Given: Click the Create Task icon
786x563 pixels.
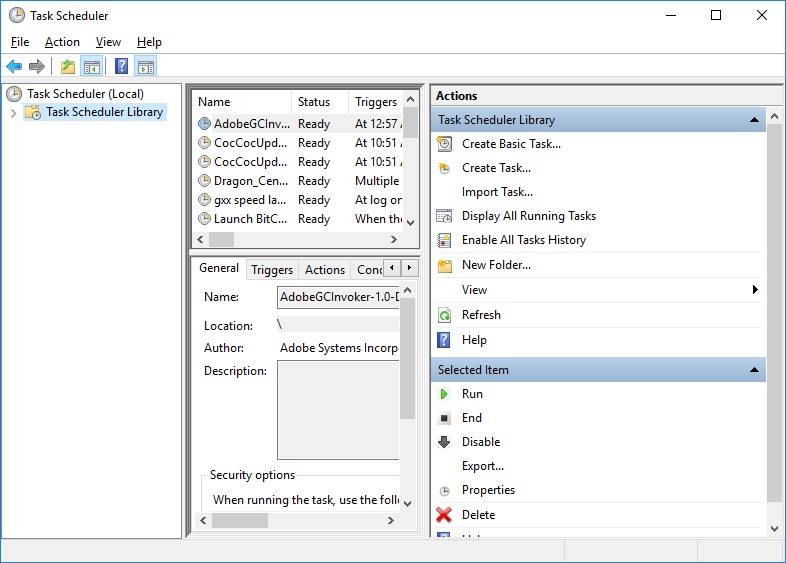Looking at the screenshot, I should (444, 168).
